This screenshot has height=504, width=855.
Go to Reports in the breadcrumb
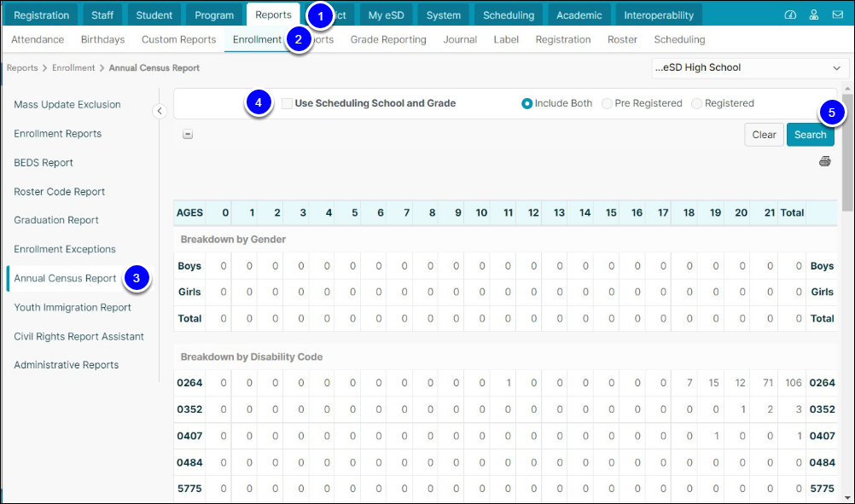tap(22, 67)
